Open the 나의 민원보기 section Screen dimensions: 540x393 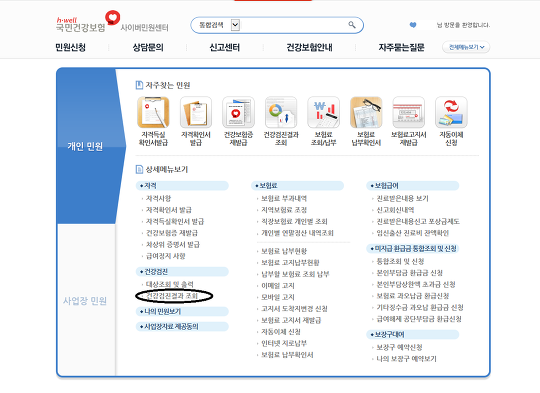point(182,311)
